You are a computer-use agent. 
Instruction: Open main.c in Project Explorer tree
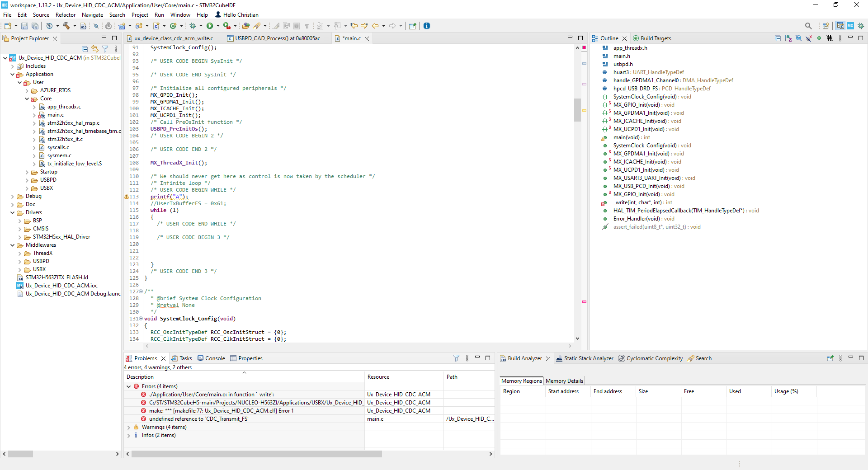[x=55, y=115]
